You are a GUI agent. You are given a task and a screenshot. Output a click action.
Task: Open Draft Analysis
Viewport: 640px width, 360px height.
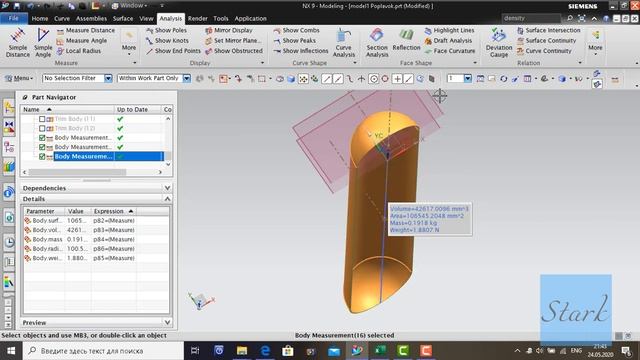[x=448, y=41]
